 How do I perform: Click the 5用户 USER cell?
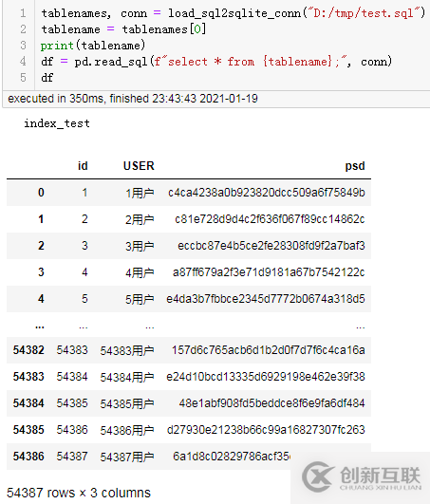pyautogui.click(x=140, y=299)
